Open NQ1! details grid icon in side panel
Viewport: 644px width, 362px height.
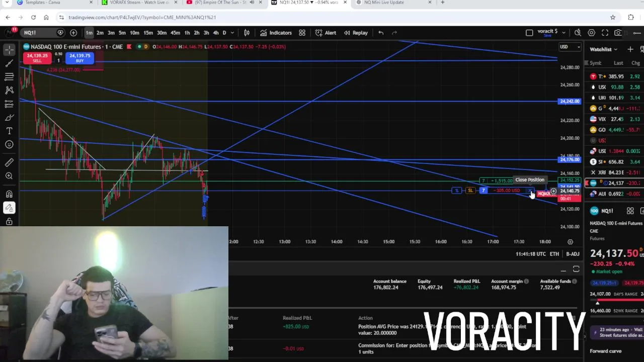tap(630, 211)
